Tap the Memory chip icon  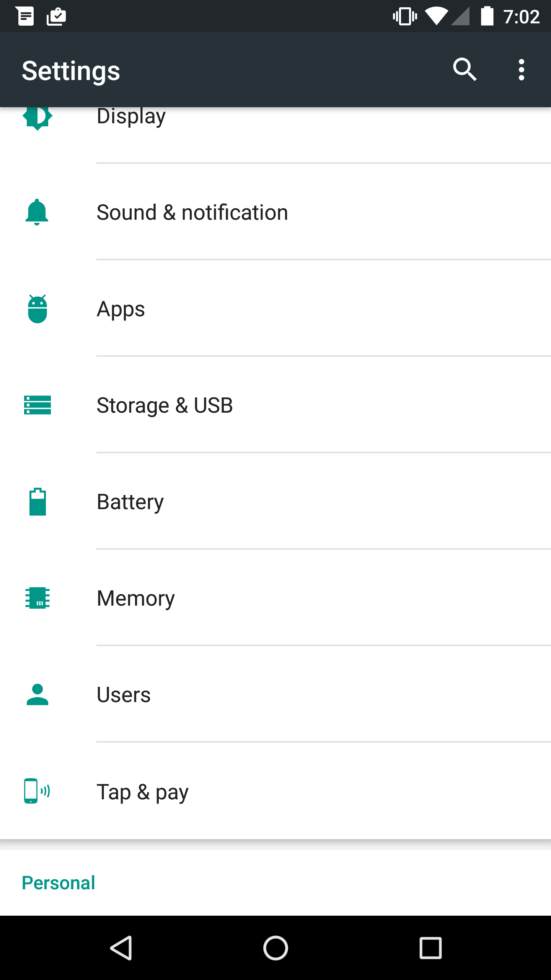point(37,598)
